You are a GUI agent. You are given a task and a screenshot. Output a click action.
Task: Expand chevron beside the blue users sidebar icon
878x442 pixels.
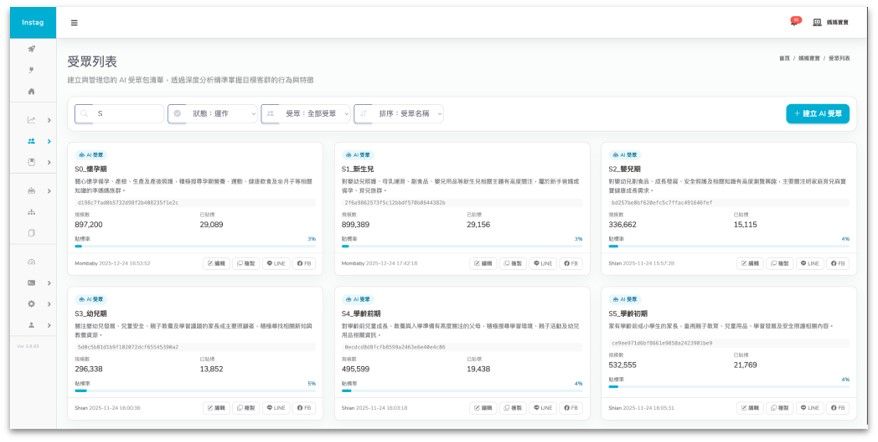pos(49,141)
